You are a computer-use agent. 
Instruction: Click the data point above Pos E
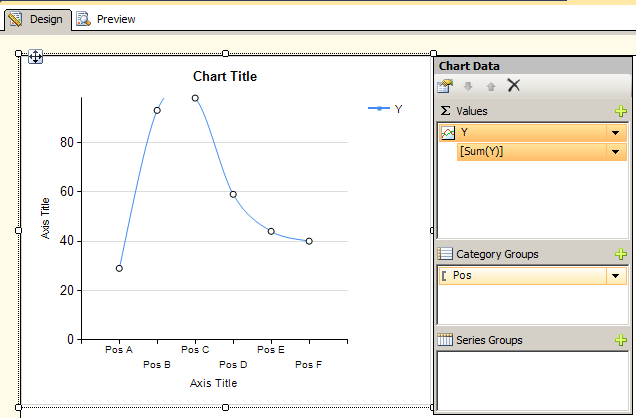click(271, 232)
